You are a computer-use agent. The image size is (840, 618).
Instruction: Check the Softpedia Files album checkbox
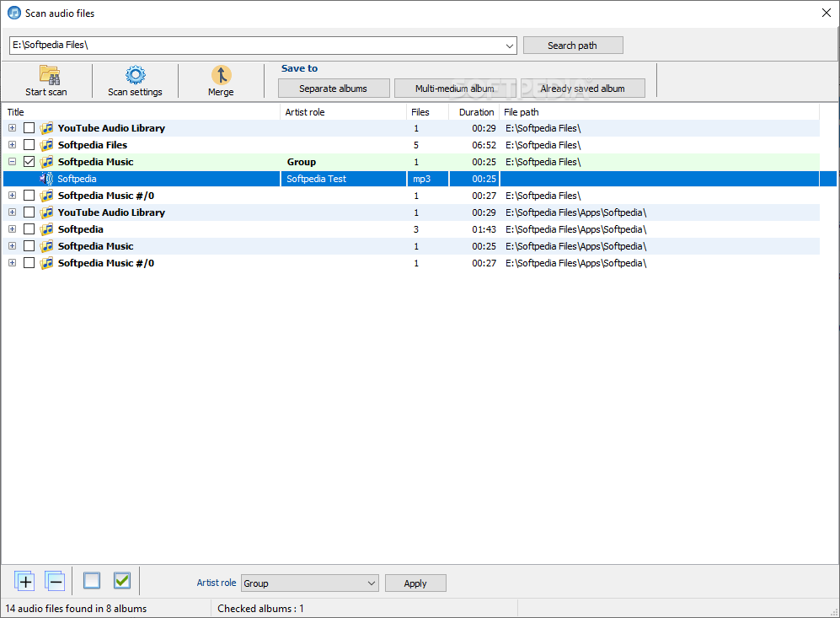pos(29,145)
